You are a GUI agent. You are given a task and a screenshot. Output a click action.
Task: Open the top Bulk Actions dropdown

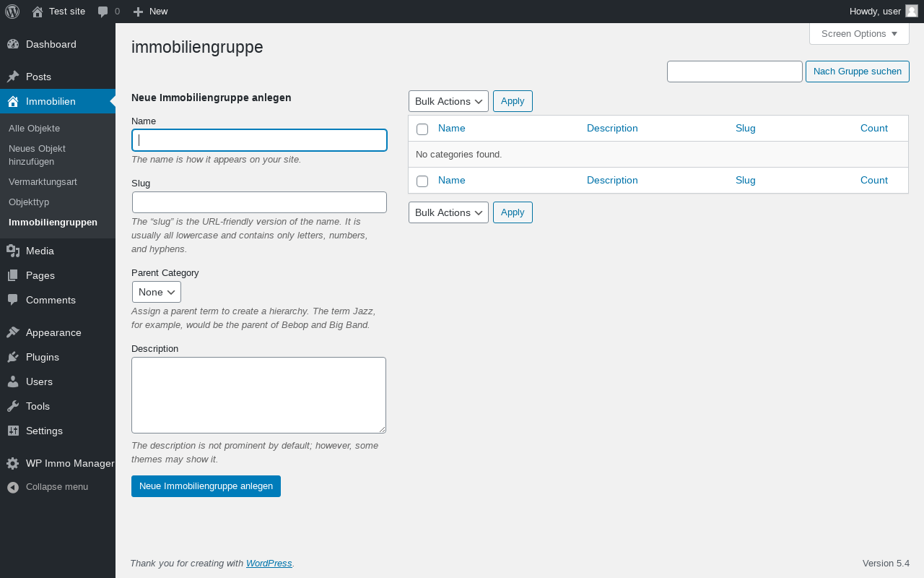(448, 101)
